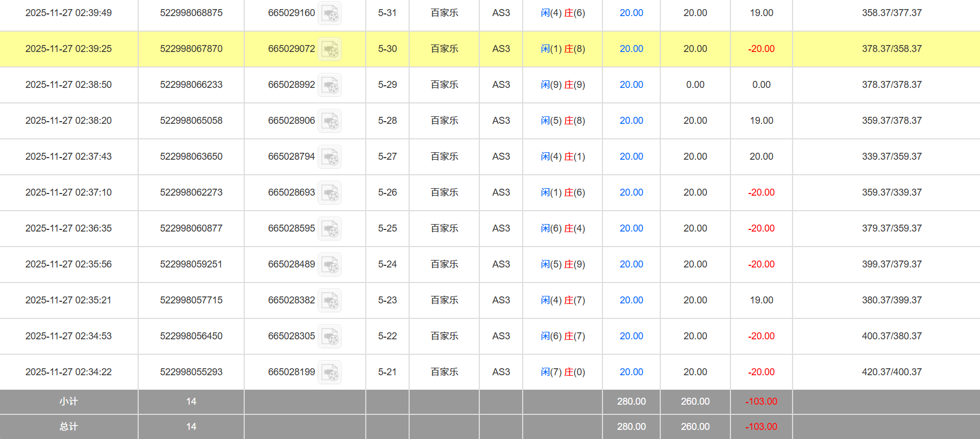Click blue 20.00 bet amount in row 5-31
The width and height of the screenshot is (980, 439).
point(631,13)
